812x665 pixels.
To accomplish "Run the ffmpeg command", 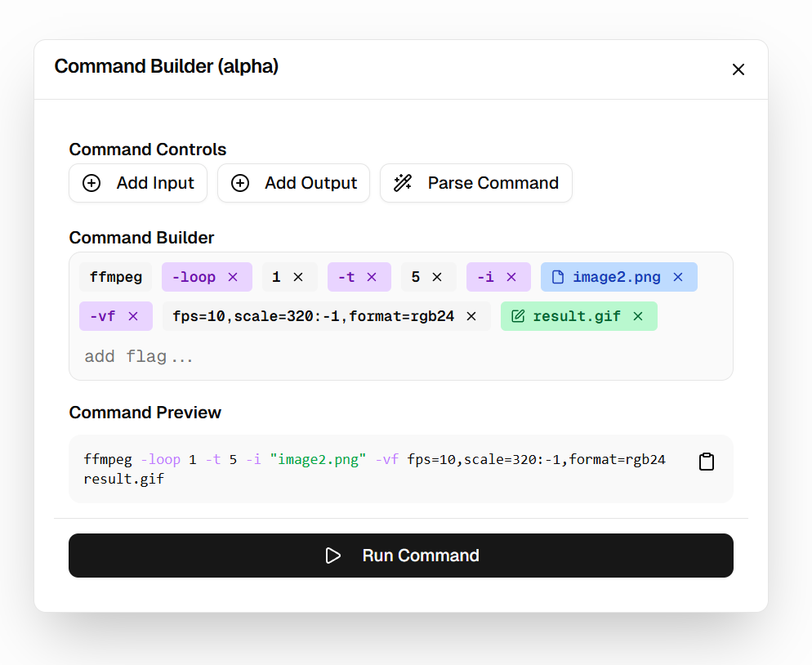I will coord(401,556).
